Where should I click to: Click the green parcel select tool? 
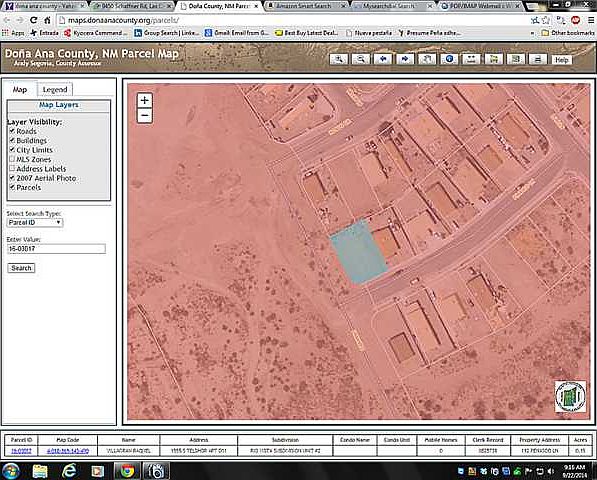click(x=493, y=59)
